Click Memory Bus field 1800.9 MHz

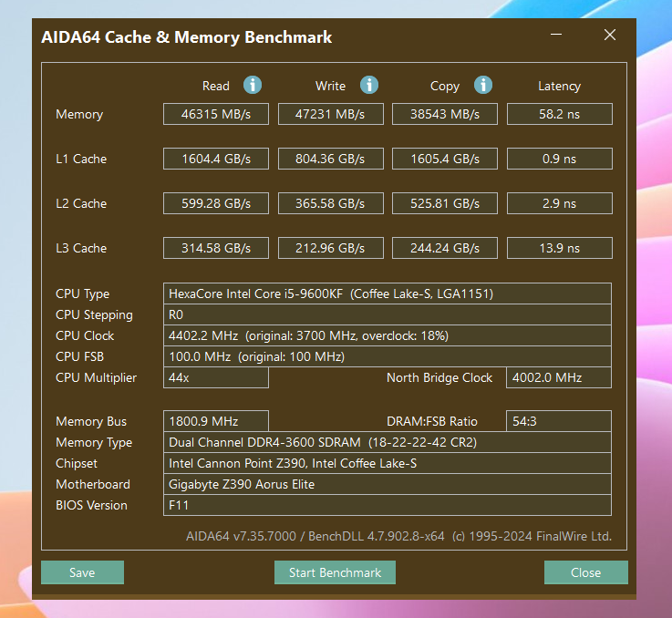coord(216,421)
